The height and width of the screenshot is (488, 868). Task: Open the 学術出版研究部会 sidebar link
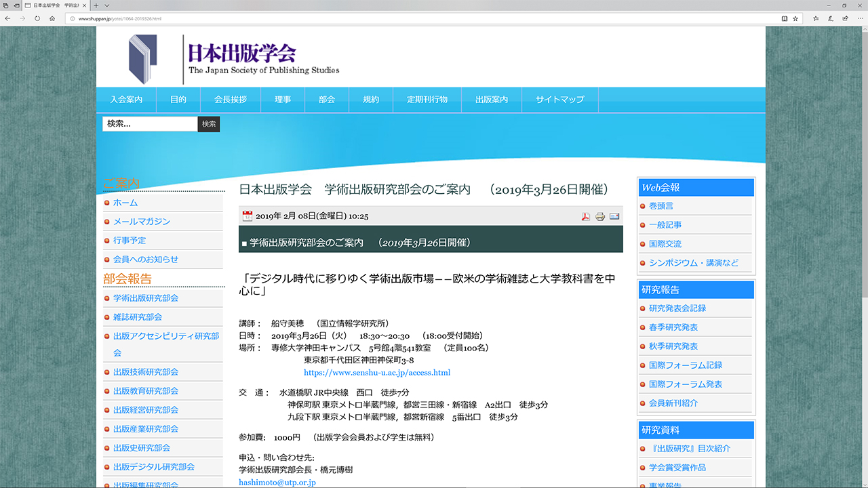pyautogui.click(x=146, y=298)
